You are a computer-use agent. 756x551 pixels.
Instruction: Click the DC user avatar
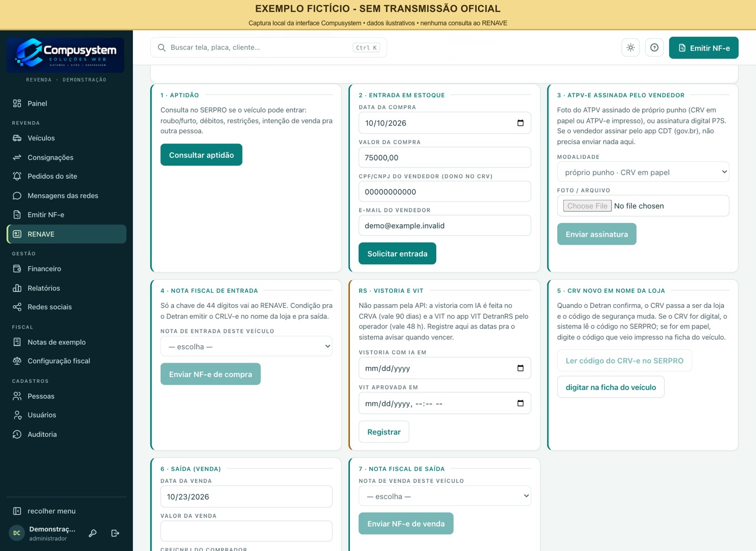tap(17, 533)
